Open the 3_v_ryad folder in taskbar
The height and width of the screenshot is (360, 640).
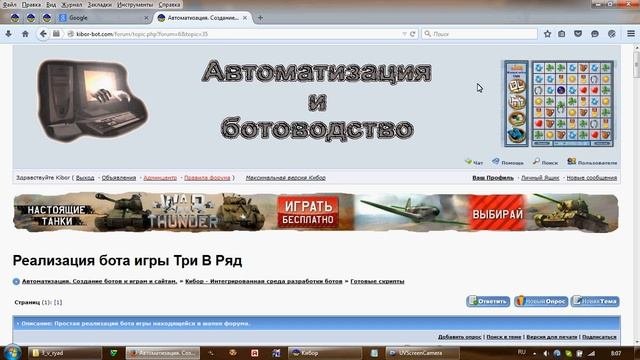pyautogui.click(x=64, y=353)
